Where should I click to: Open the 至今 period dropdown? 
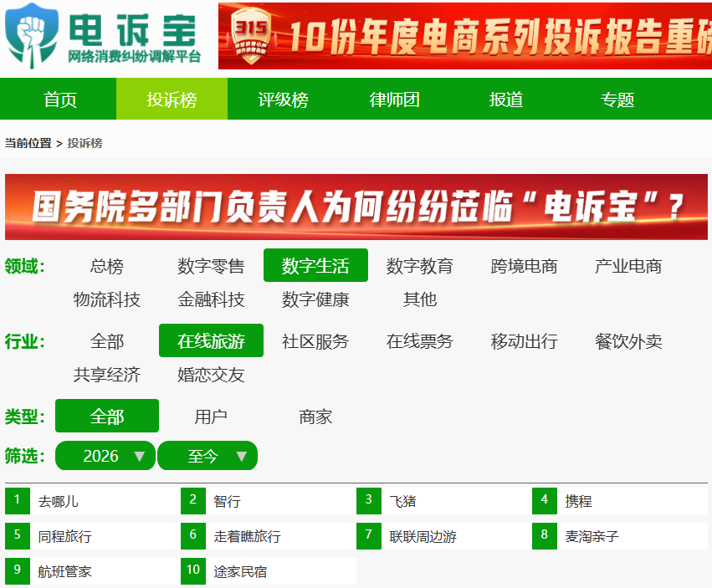[x=207, y=455]
